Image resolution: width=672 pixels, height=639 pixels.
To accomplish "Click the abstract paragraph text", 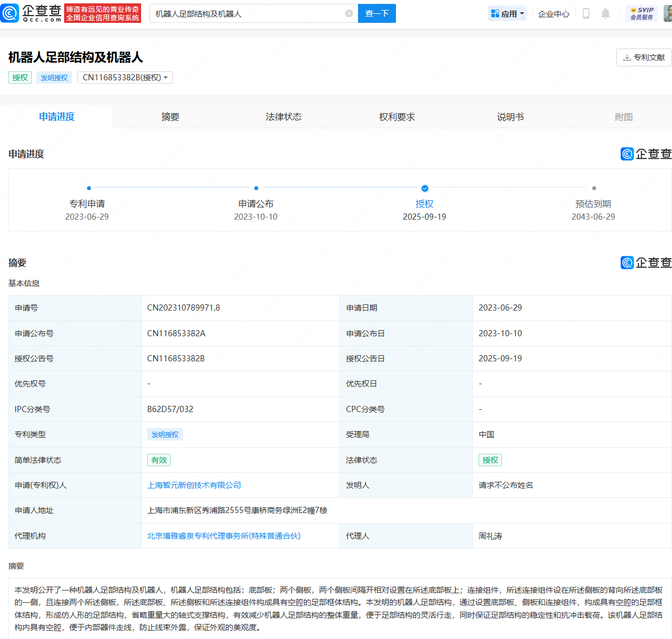I will pos(339,608).
